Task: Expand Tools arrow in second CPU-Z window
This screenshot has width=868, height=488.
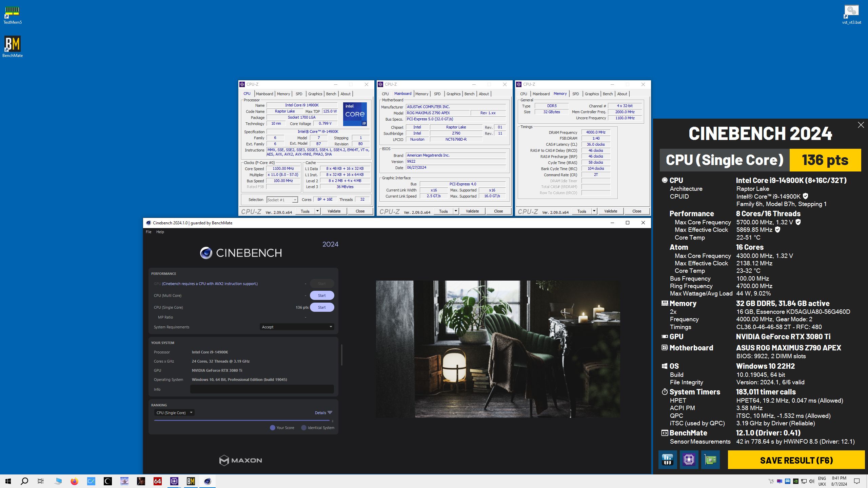Action: (456, 211)
